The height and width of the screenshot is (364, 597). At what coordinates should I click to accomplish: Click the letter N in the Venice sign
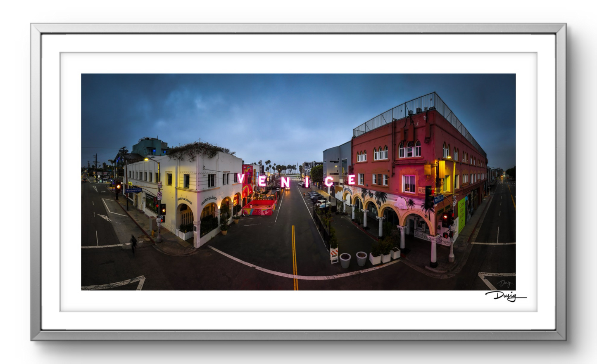point(285,182)
